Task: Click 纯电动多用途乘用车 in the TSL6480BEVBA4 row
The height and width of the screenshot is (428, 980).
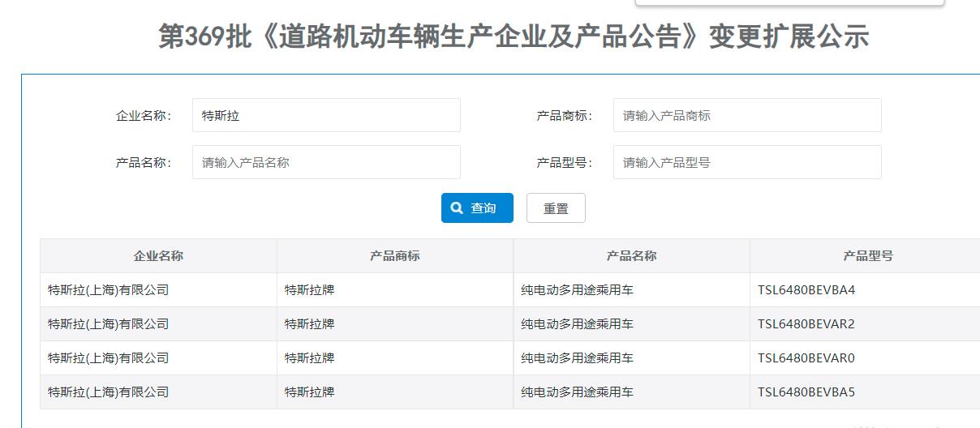Action: pyautogui.click(x=578, y=290)
